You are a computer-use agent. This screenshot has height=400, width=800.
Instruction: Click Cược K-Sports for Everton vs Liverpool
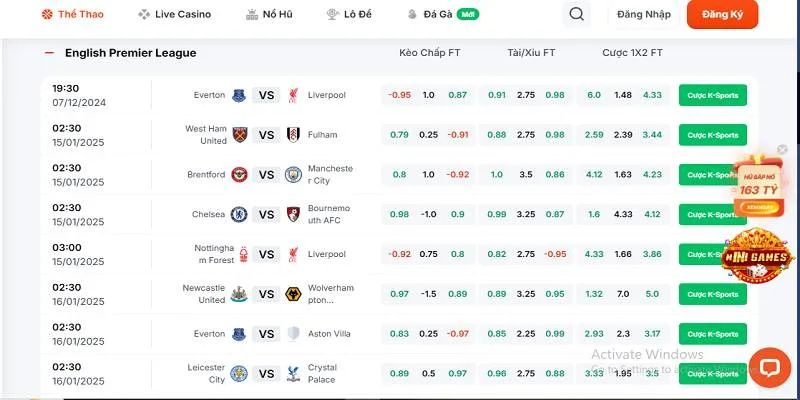pos(713,95)
